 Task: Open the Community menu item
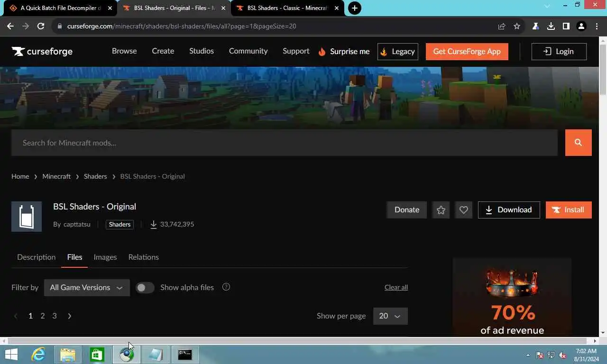click(248, 51)
